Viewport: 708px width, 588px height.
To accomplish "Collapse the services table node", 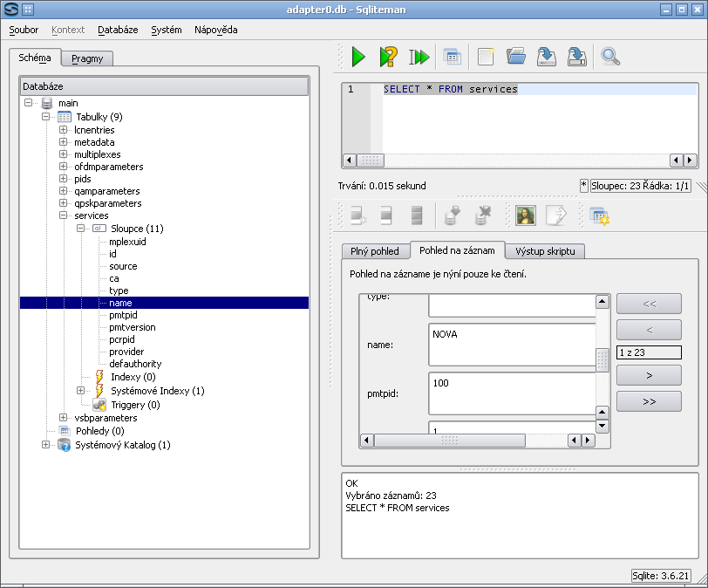I will tap(63, 215).
